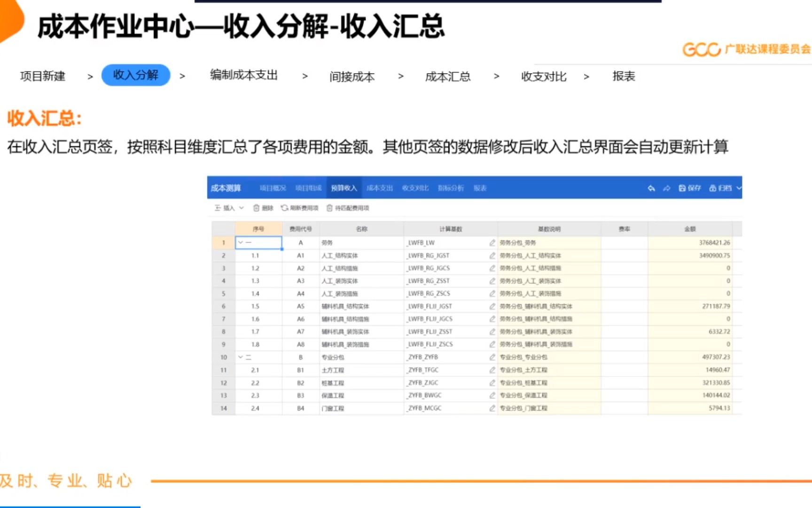812x508 pixels.
Task: Select amount cell 497307.23
Action: [690, 357]
